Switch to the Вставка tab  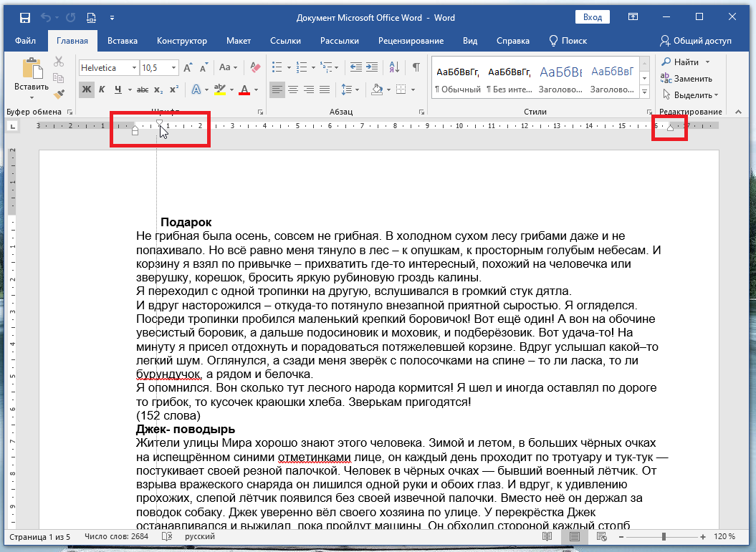tap(122, 41)
